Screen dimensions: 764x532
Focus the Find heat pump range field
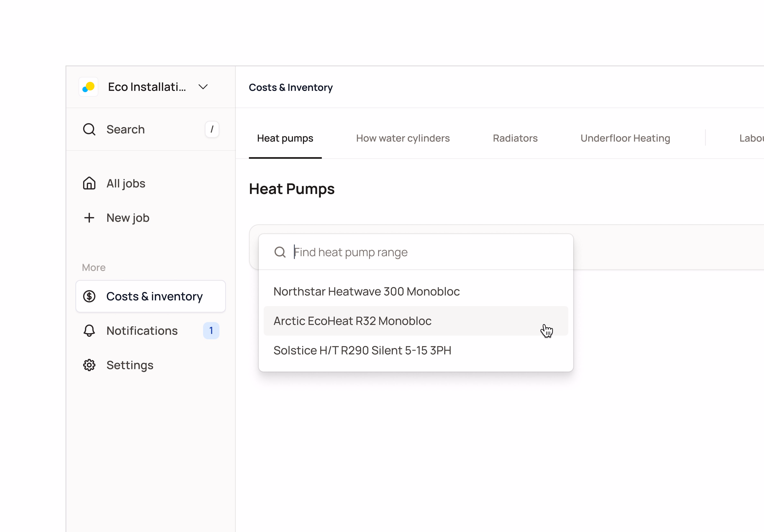416,252
